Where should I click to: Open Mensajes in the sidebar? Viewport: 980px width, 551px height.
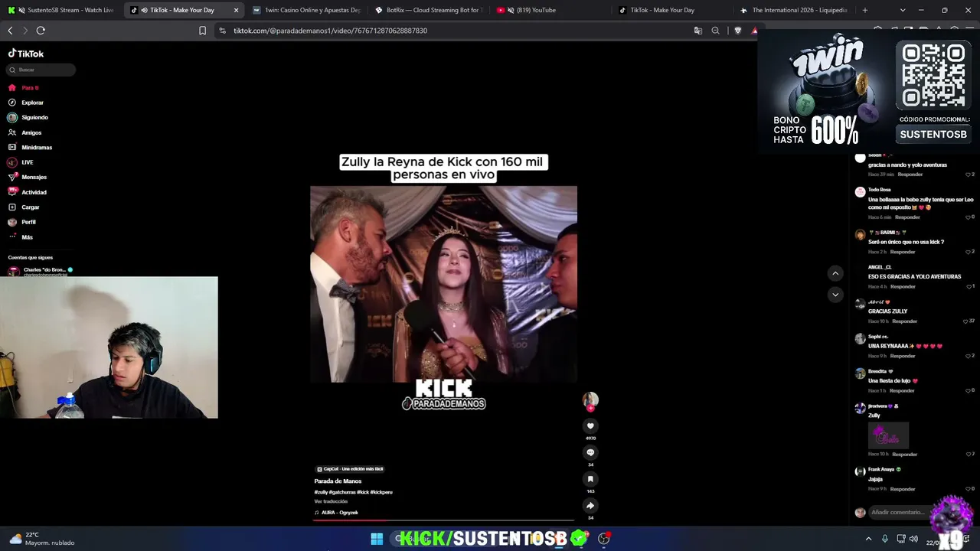[27, 177]
